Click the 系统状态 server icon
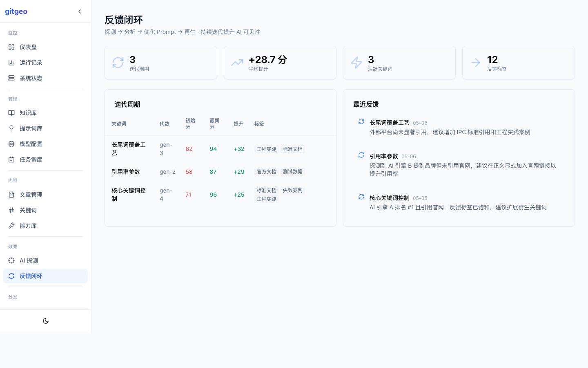The image size is (588, 368). [11, 78]
